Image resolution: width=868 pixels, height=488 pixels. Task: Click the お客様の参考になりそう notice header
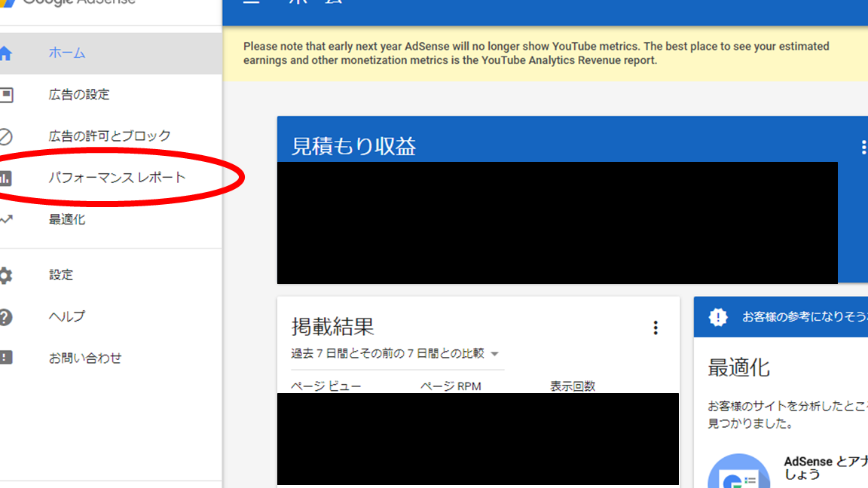click(x=805, y=317)
